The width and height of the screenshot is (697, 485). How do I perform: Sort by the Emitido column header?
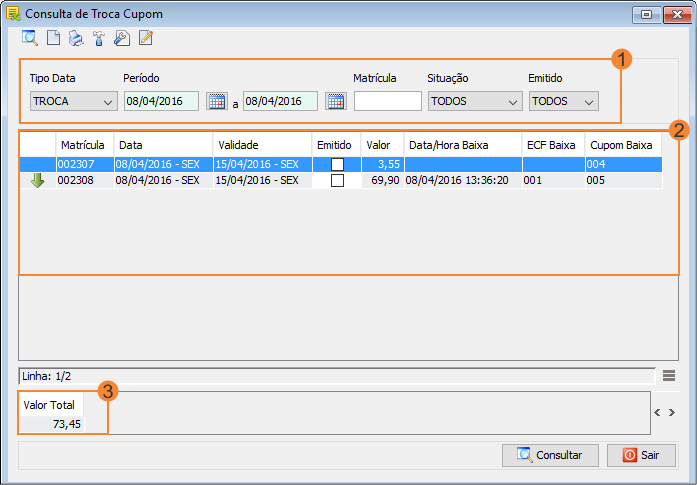pos(336,145)
